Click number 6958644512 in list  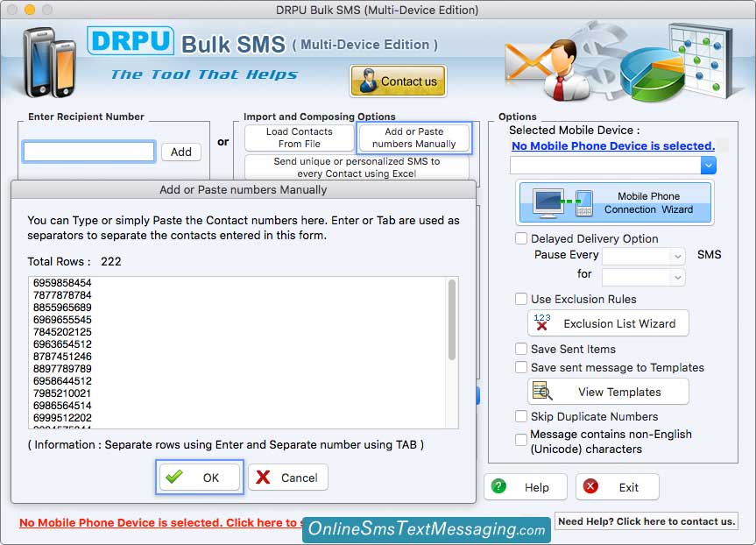point(62,381)
